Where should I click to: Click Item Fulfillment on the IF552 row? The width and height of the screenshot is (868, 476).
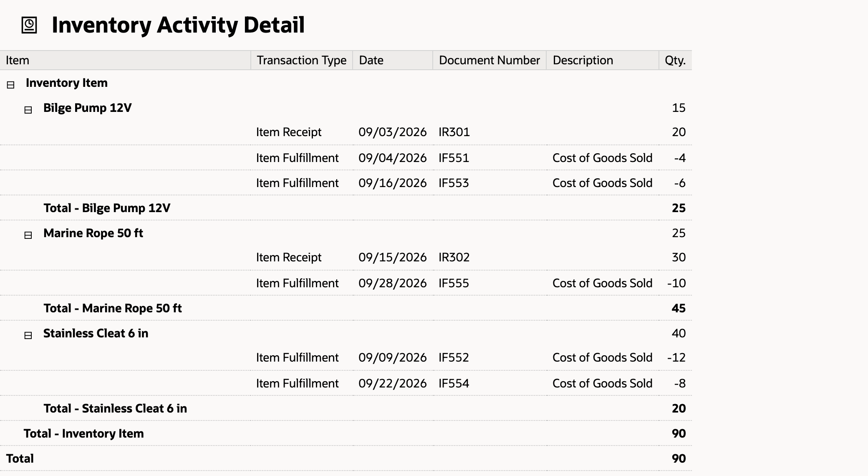tap(298, 357)
